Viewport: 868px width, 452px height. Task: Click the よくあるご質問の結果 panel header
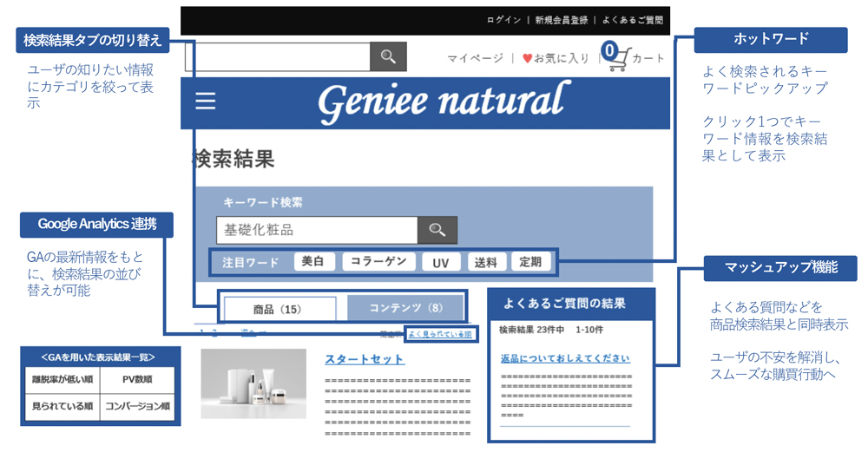pyautogui.click(x=571, y=304)
